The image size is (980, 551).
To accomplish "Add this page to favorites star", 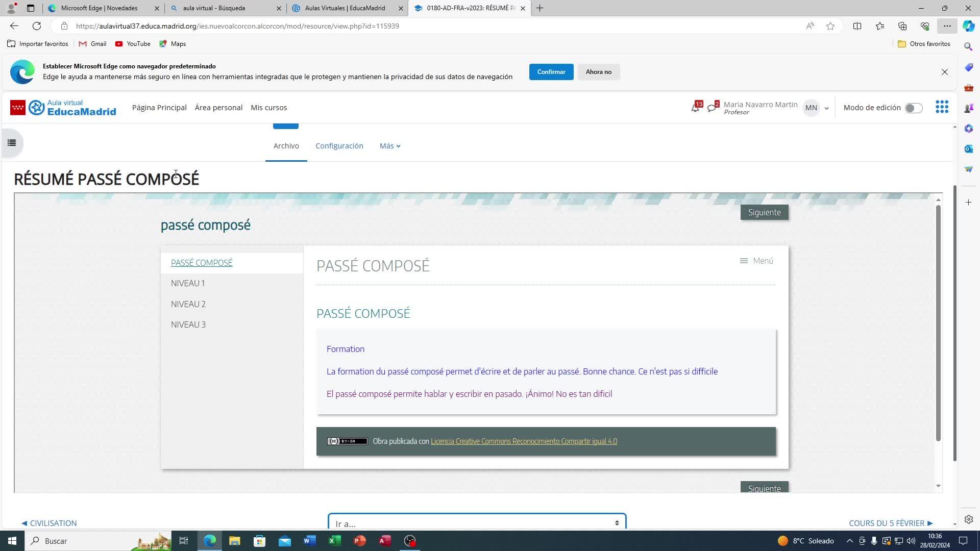I will [x=830, y=26].
